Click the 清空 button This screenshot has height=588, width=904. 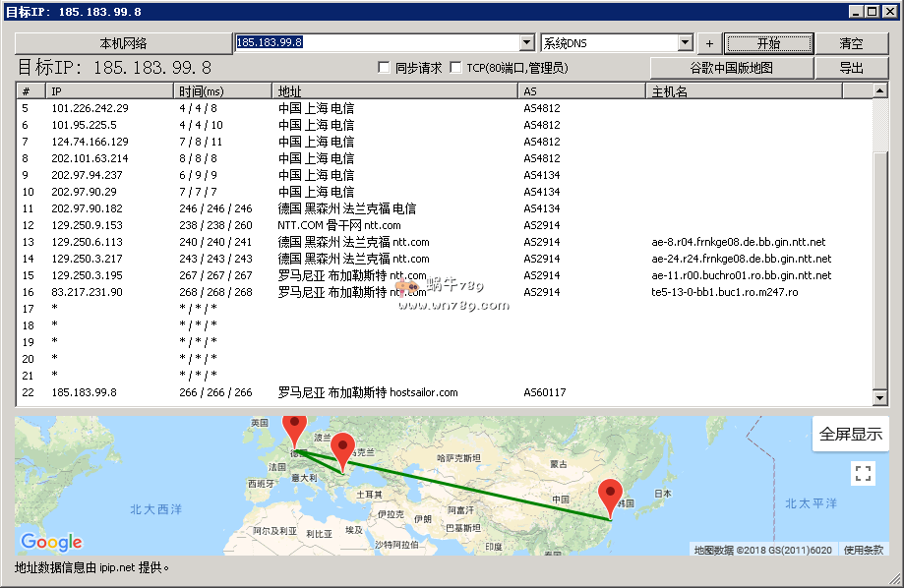852,43
